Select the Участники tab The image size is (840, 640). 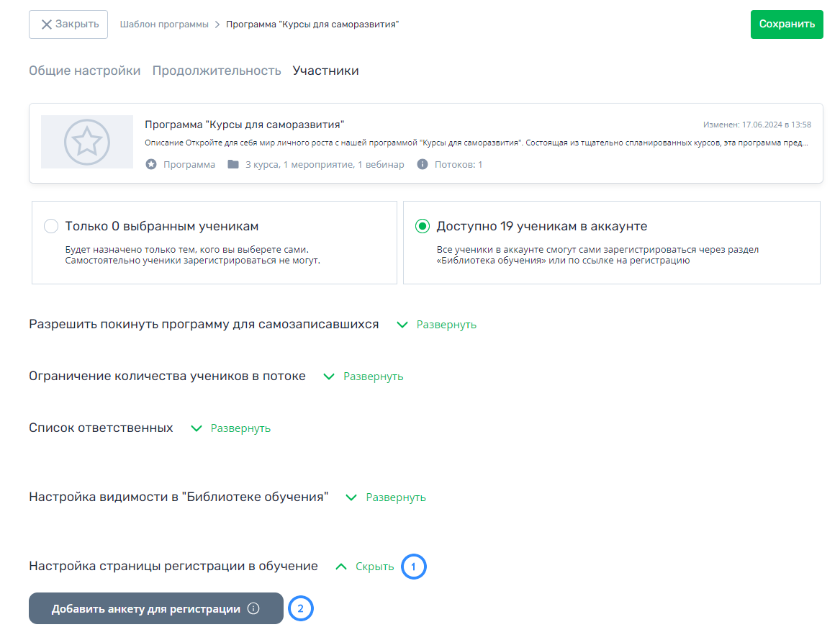pos(326,71)
